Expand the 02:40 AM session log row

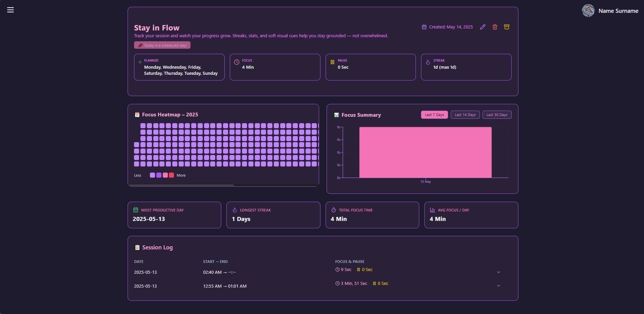point(498,272)
